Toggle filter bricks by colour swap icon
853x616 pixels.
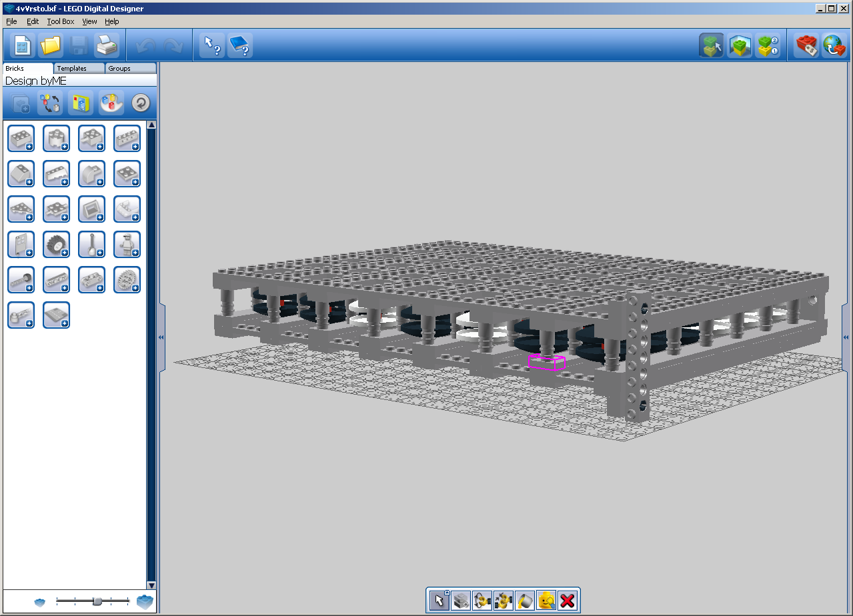(x=51, y=103)
